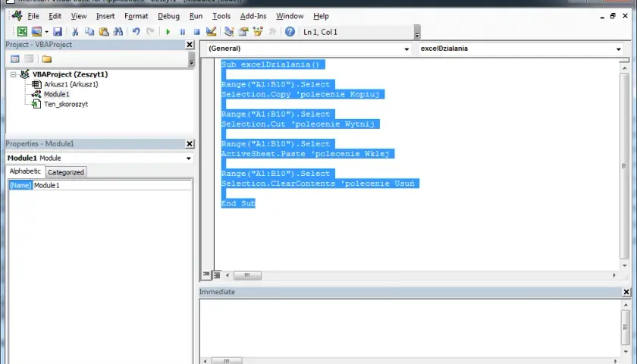Open Find with the binoculars icon
Screen dimensions: 637x364
tap(118, 32)
